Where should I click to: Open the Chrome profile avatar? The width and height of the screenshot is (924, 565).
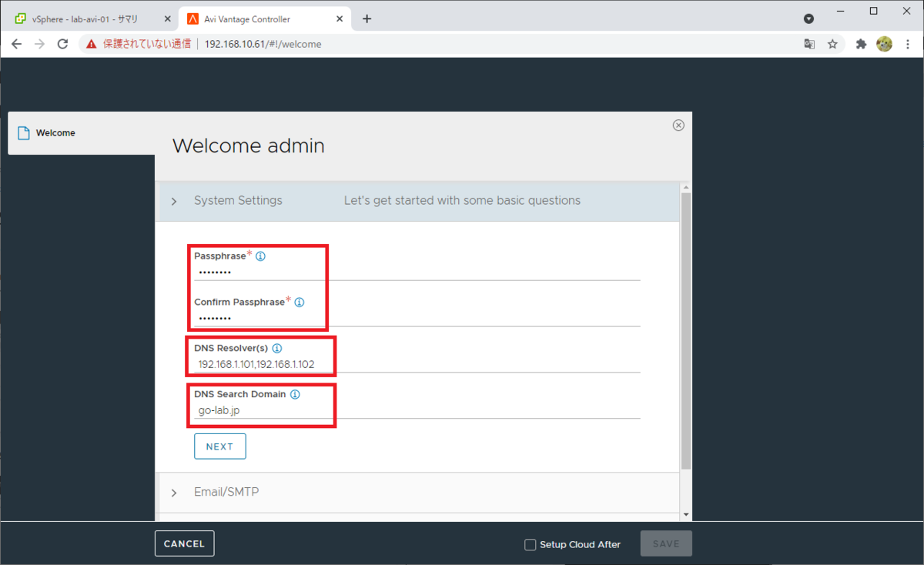click(x=884, y=44)
